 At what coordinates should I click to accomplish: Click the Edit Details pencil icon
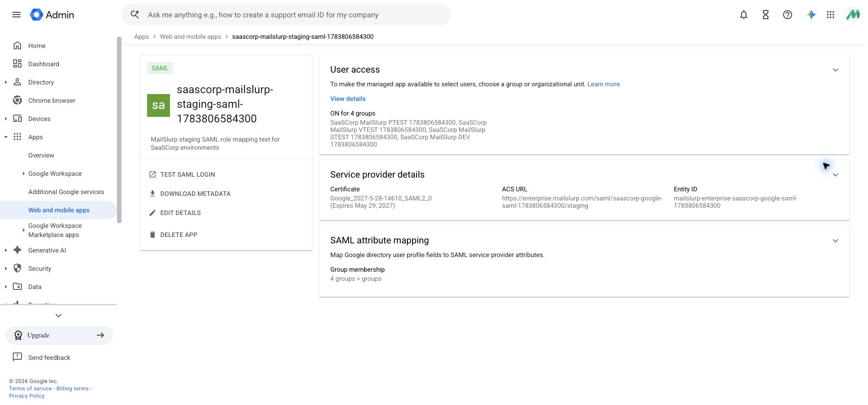click(x=153, y=213)
